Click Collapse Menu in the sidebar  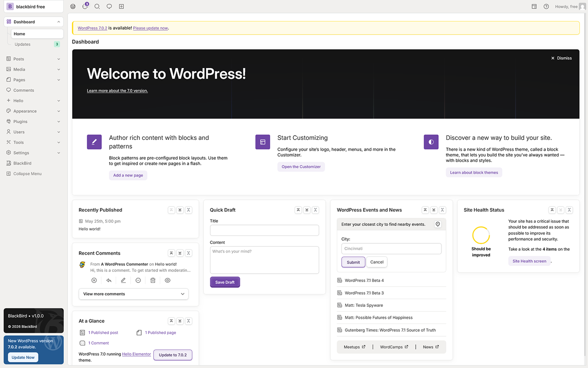coord(34,174)
